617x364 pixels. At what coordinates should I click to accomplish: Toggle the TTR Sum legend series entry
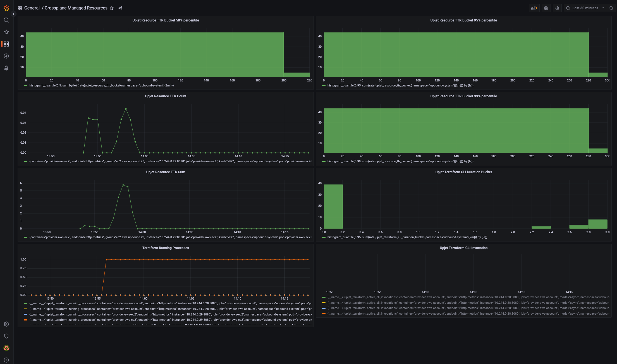(170, 237)
